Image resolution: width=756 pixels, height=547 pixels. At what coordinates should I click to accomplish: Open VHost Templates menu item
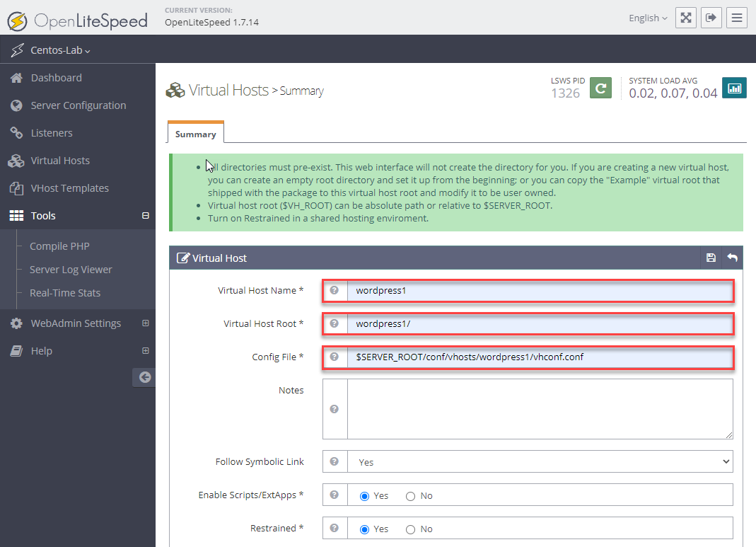pyautogui.click(x=70, y=188)
